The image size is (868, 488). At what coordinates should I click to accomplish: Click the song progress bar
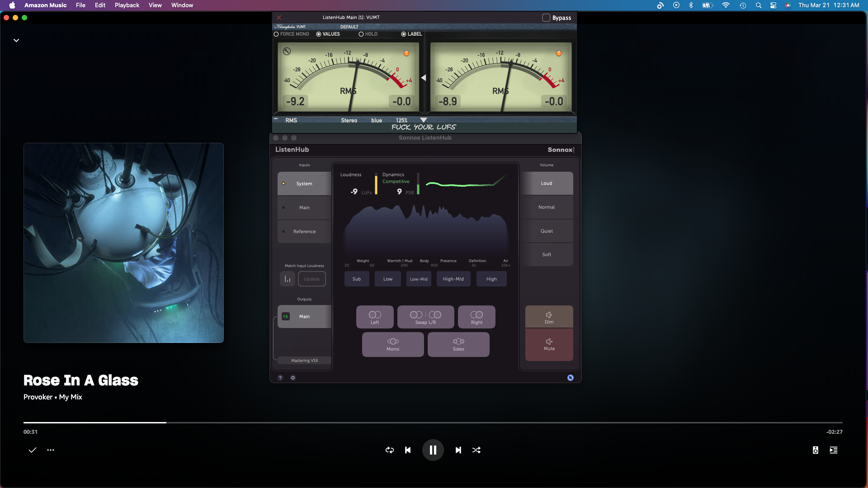pos(433,422)
